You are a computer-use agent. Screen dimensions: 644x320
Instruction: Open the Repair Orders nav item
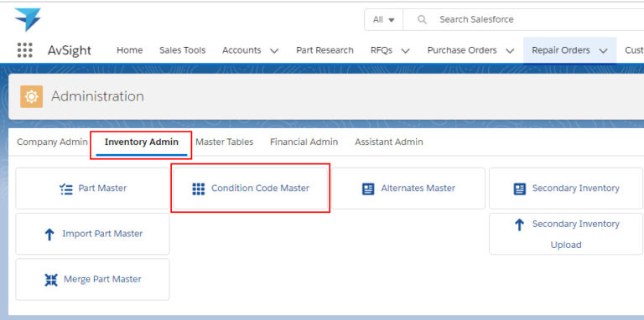[x=561, y=50]
